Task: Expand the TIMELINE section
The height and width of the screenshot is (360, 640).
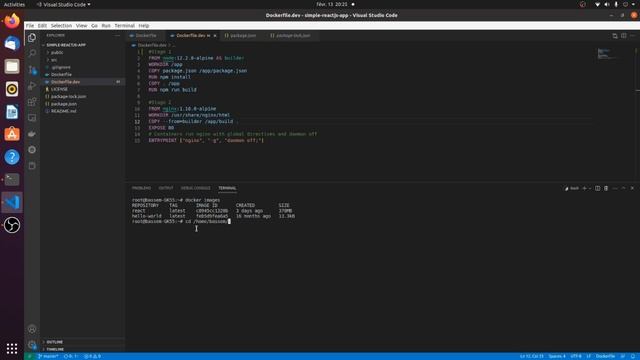Action: click(x=55, y=349)
